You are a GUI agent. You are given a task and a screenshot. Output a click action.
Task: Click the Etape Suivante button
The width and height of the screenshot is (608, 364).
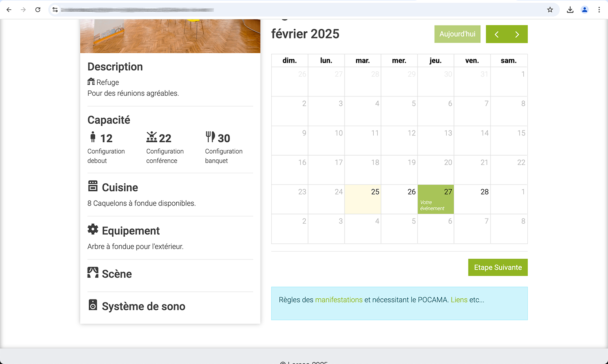click(x=498, y=268)
